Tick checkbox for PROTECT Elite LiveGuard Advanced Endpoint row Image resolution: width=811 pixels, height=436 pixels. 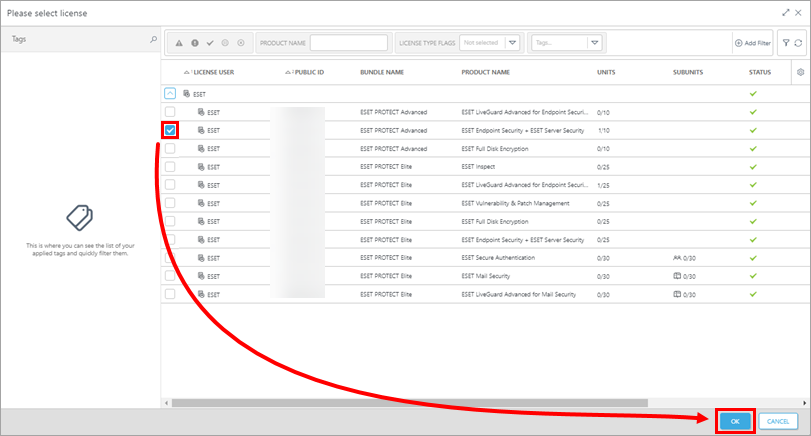click(170, 185)
